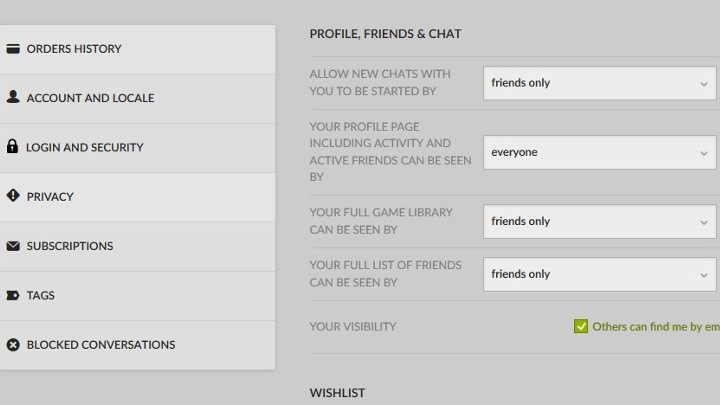
Task: Change the full list of friends dropdown
Action: [599, 274]
